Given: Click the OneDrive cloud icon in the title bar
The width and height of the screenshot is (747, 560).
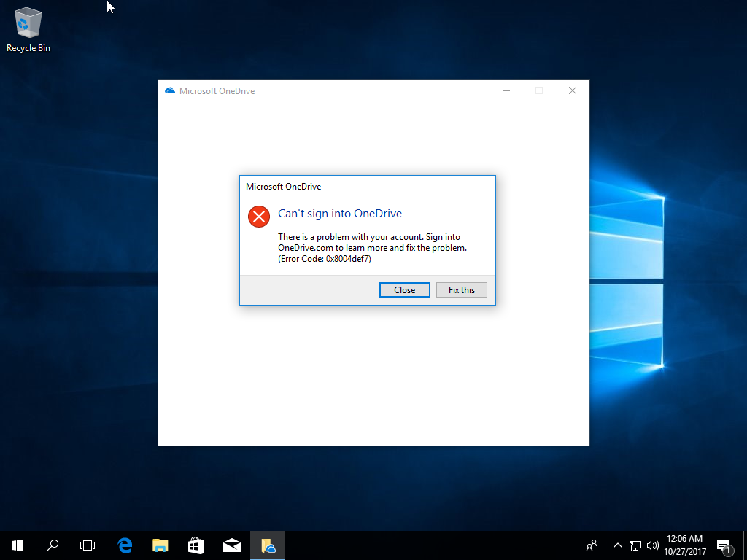Looking at the screenshot, I should [169, 91].
